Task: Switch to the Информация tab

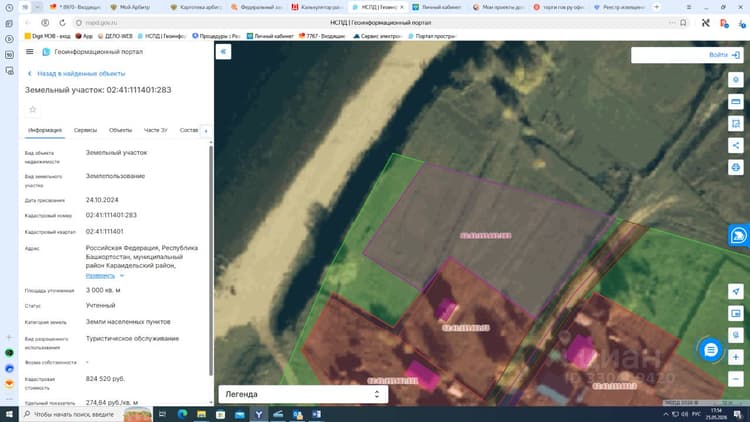Action: point(45,130)
